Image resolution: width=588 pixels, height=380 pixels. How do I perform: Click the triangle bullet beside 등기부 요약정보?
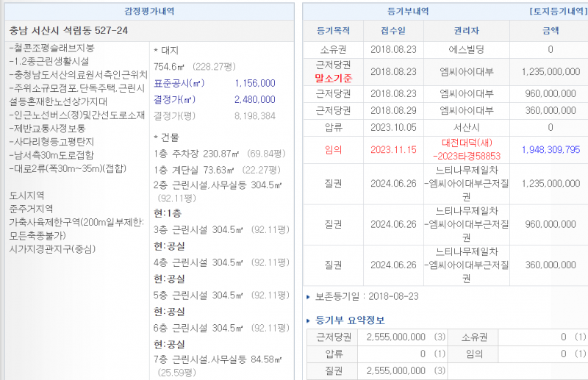point(308,320)
